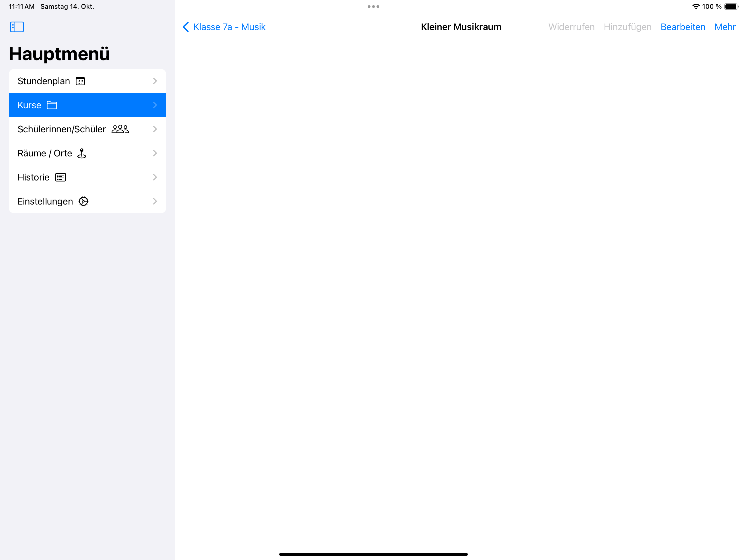747x560 pixels.
Task: Tap the Hauptmenü heading
Action: click(x=59, y=54)
